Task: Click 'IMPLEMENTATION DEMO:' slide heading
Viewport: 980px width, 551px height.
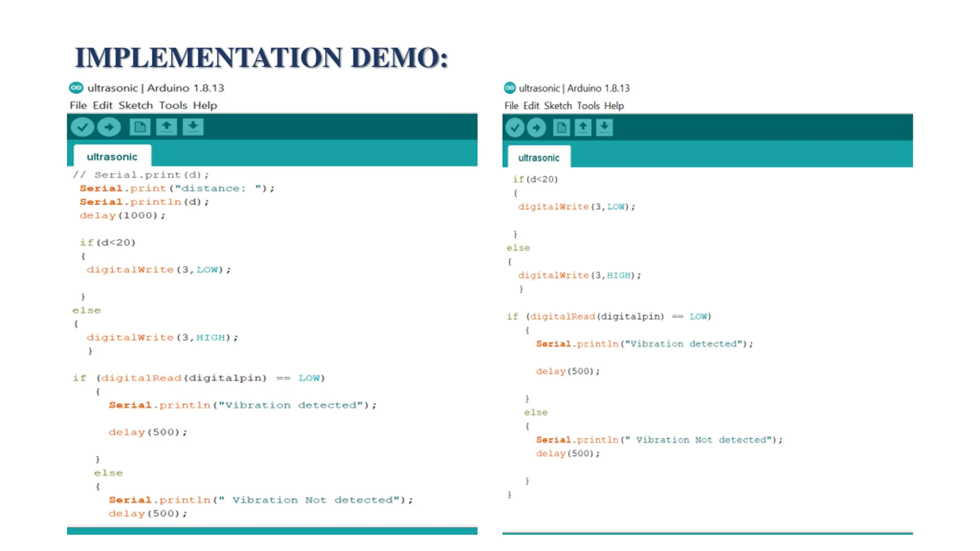Action: point(261,57)
